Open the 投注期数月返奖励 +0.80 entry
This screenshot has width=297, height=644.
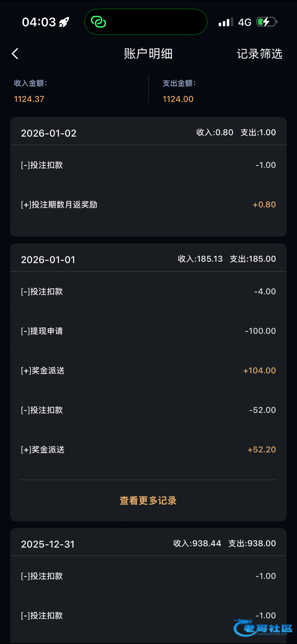148,204
